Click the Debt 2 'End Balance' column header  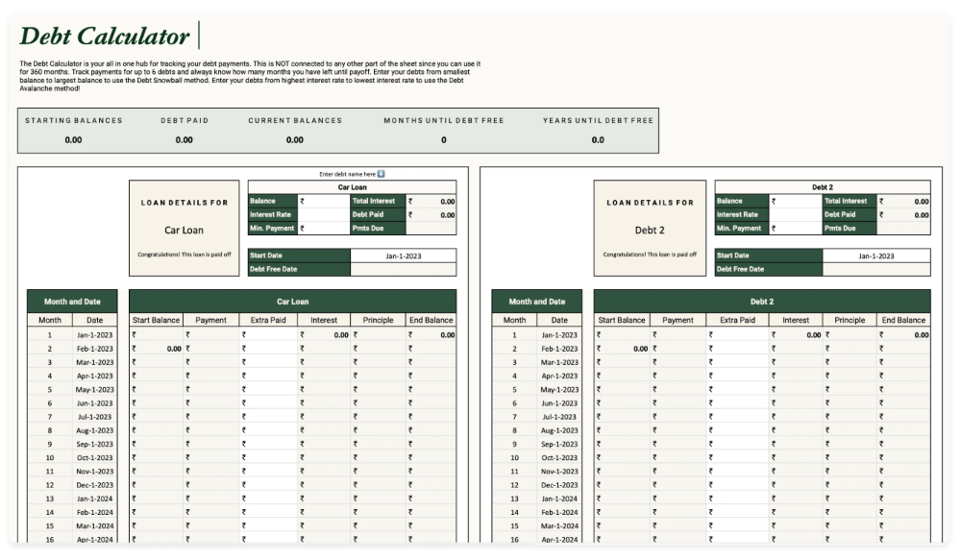click(903, 320)
